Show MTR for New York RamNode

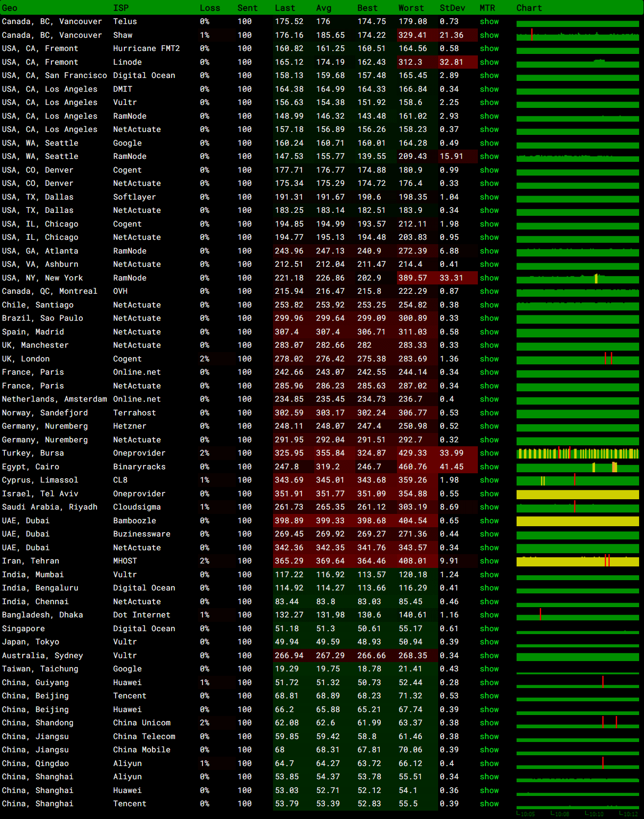coord(489,278)
